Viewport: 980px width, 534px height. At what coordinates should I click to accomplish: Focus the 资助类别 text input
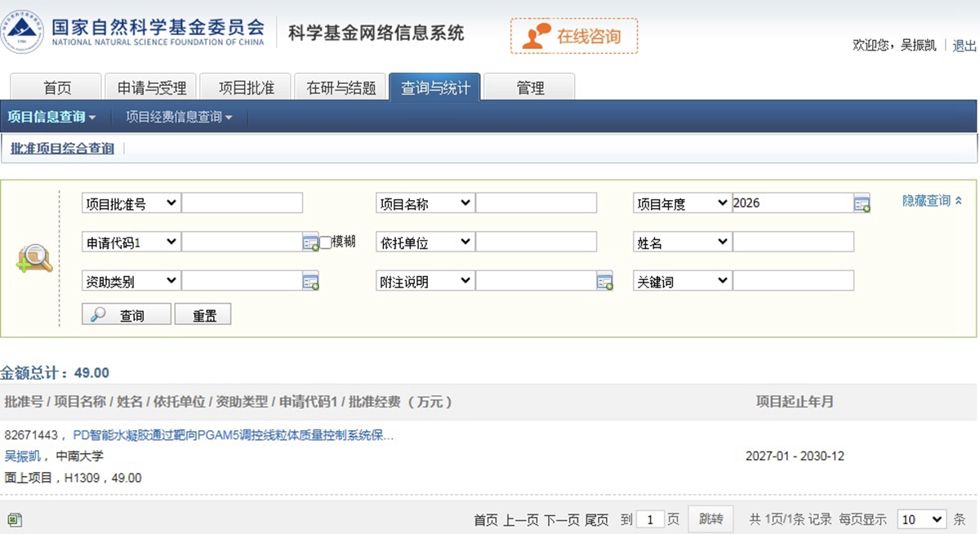(242, 281)
